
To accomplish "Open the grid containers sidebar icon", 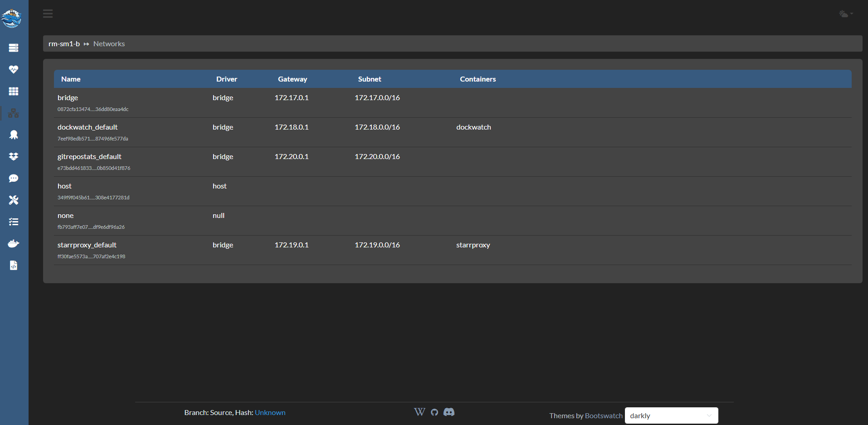I will tap(14, 91).
